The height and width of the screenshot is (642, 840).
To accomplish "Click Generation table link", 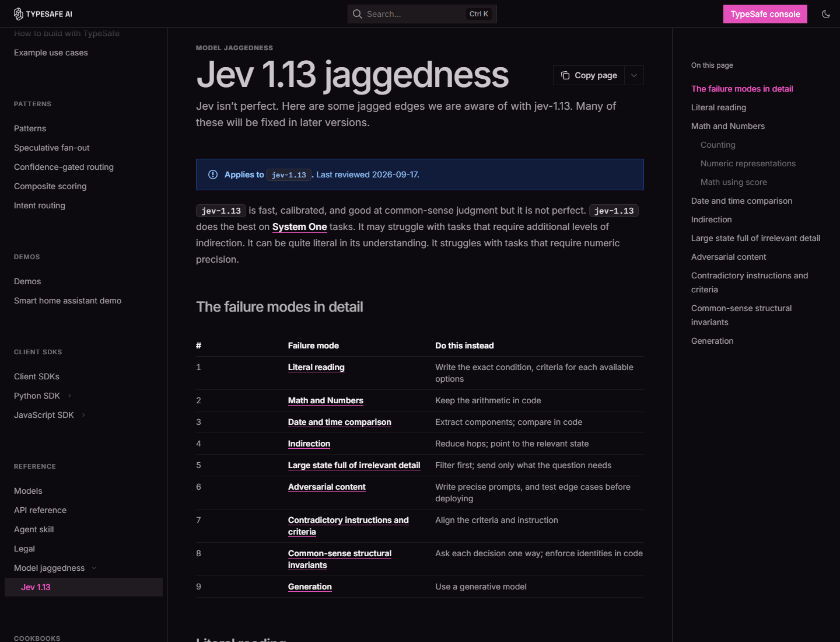I will 310,587.
